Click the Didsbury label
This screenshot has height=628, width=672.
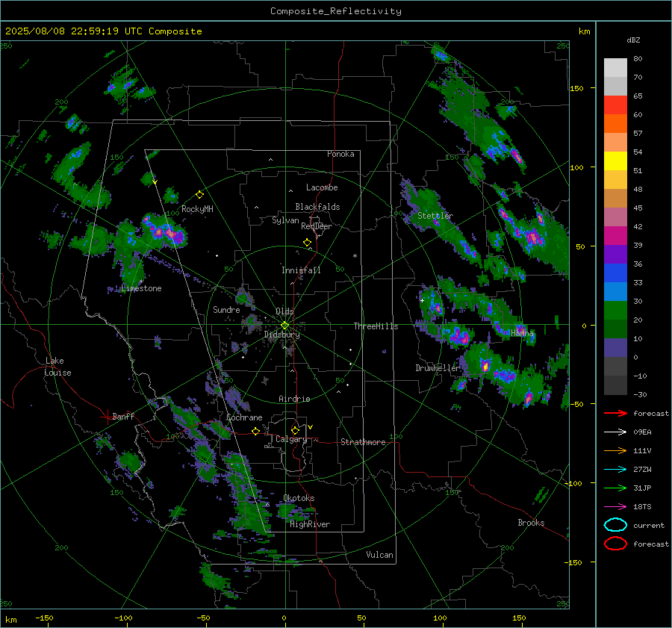tap(282, 335)
